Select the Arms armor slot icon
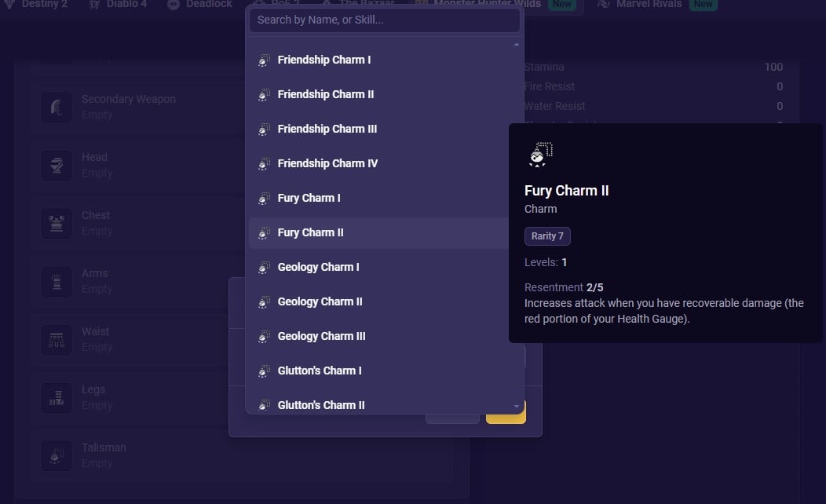Screen dimensions: 826x504 point(57,281)
